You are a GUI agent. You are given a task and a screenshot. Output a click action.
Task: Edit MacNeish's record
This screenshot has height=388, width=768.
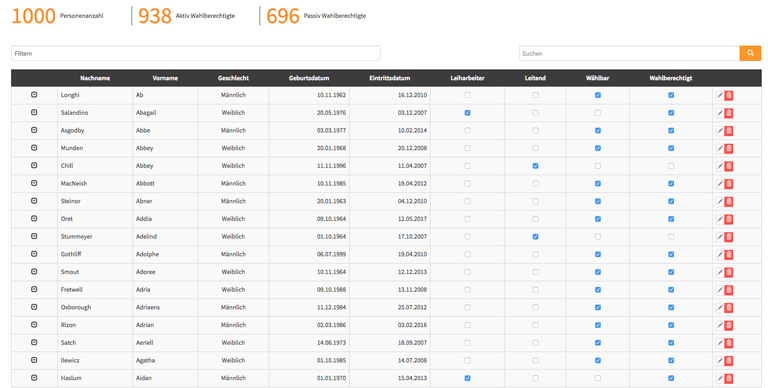[x=720, y=184]
